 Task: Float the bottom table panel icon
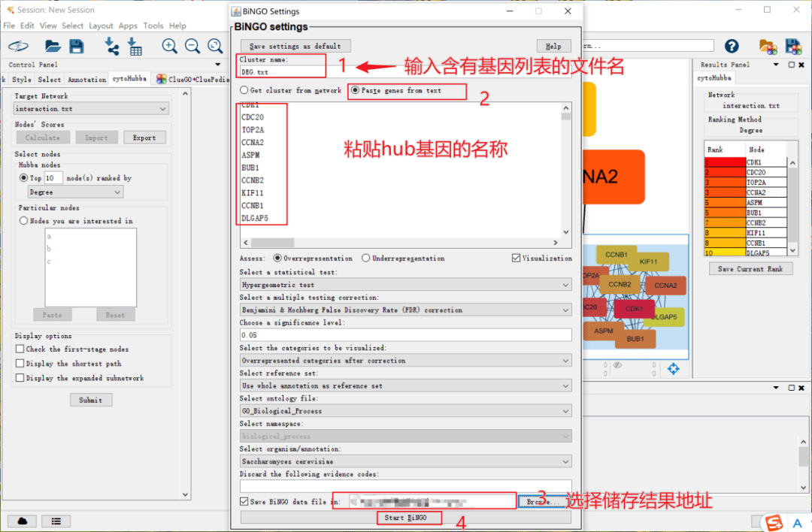[x=791, y=388]
